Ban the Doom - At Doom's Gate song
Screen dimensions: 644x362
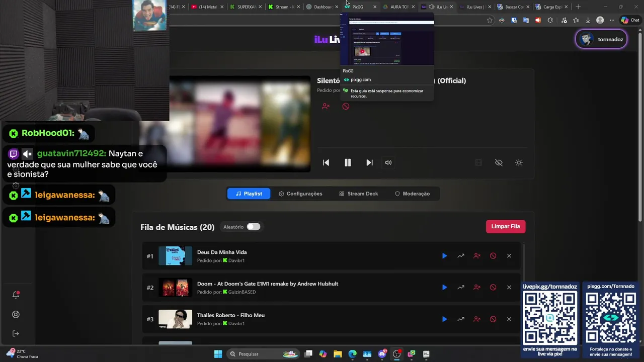[493, 288]
